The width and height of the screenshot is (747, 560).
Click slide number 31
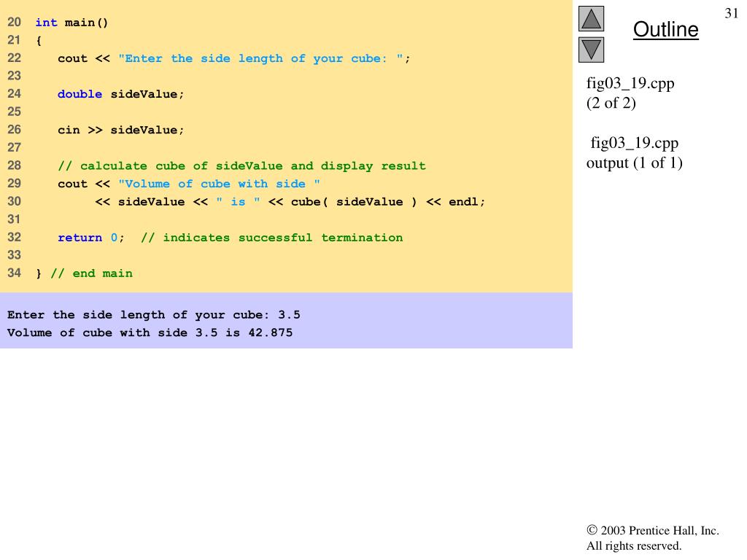click(731, 13)
